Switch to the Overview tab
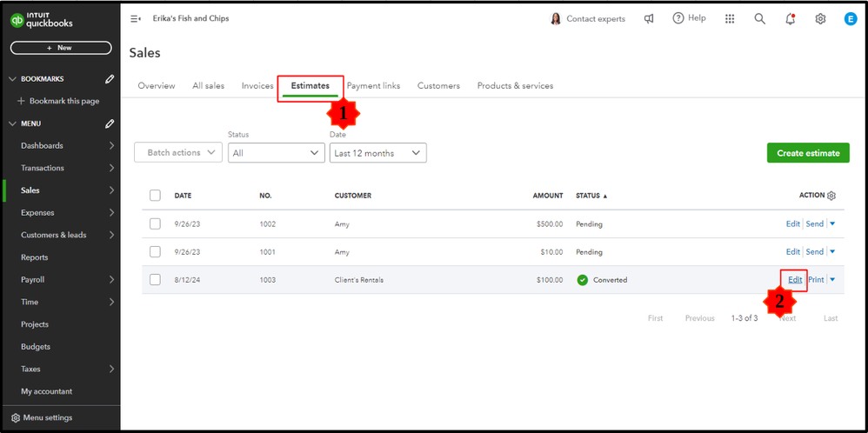This screenshot has width=868, height=433. click(x=157, y=86)
